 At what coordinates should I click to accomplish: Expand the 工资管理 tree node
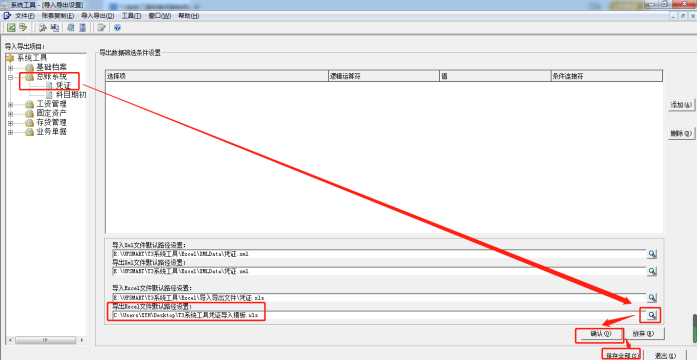[10, 105]
